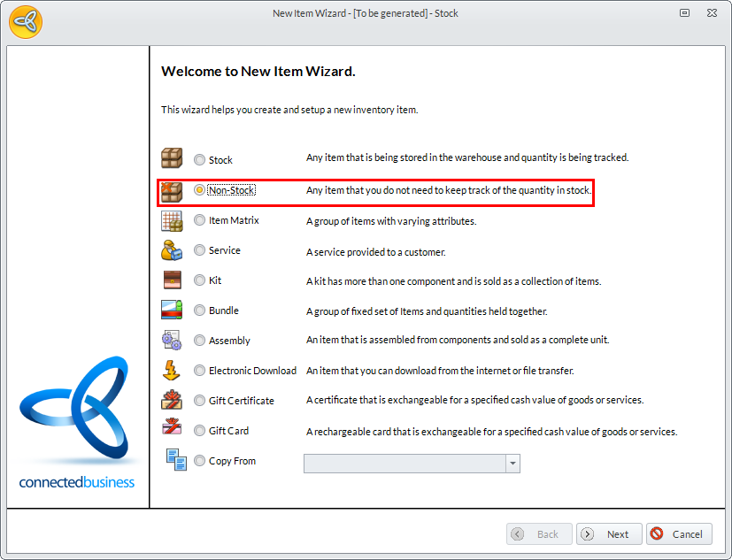Click the Electronic Download description text

440,371
